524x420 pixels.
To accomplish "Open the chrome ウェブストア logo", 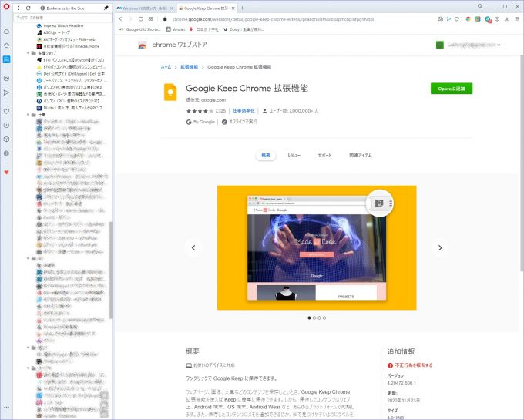I will pos(173,45).
